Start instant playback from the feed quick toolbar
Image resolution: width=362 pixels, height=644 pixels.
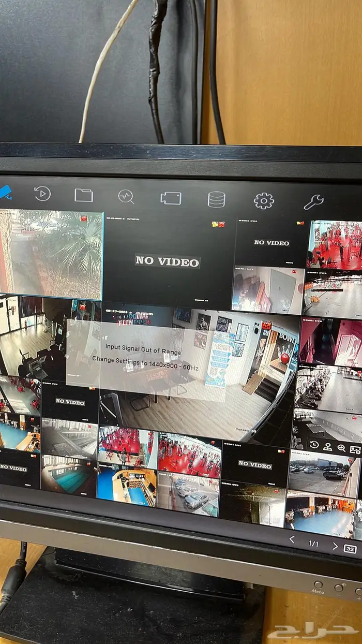[x=314, y=445]
